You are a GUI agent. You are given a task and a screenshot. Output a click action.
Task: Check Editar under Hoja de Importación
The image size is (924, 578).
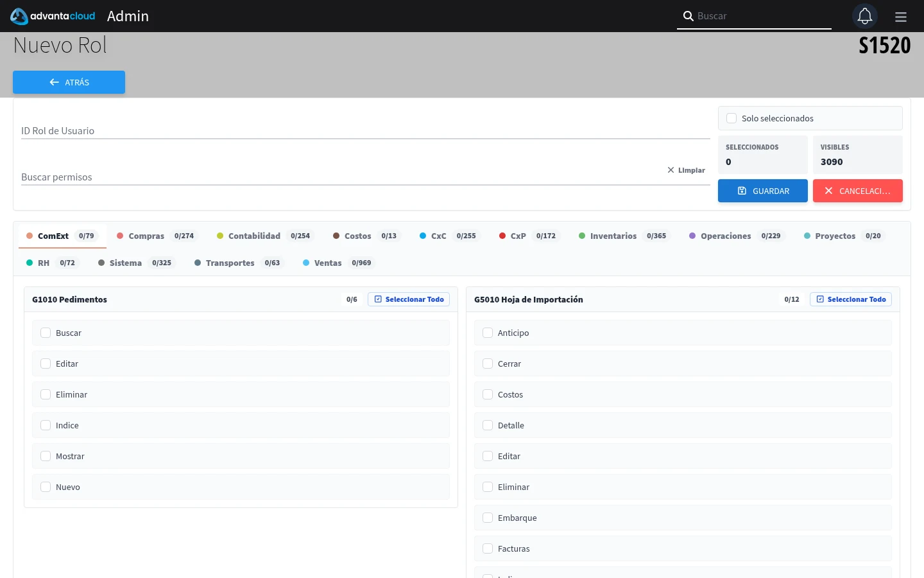tap(488, 456)
